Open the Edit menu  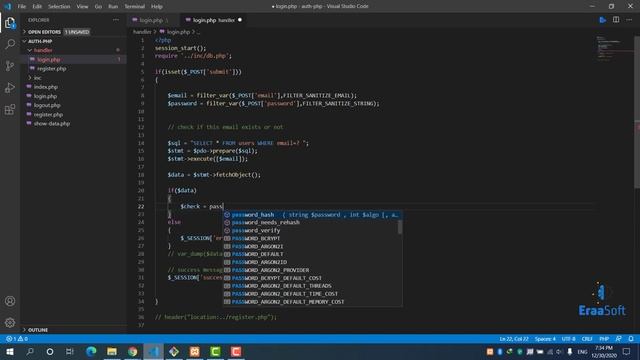[37, 7]
